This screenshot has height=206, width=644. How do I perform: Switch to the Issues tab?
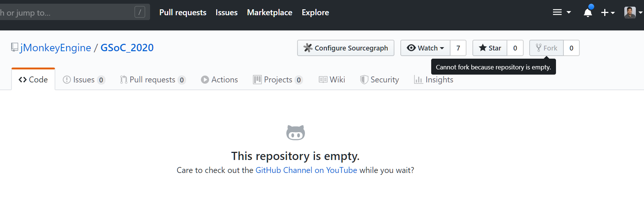(x=84, y=80)
